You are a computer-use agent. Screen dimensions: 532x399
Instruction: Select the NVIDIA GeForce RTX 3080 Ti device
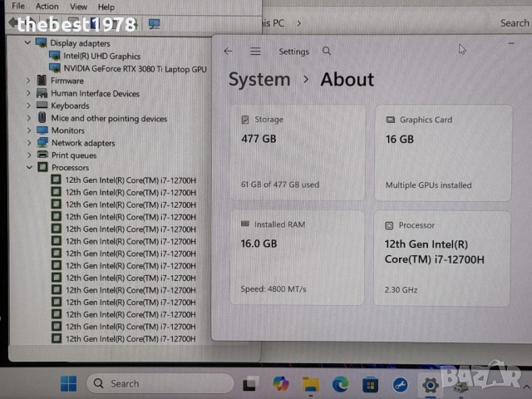coord(135,68)
